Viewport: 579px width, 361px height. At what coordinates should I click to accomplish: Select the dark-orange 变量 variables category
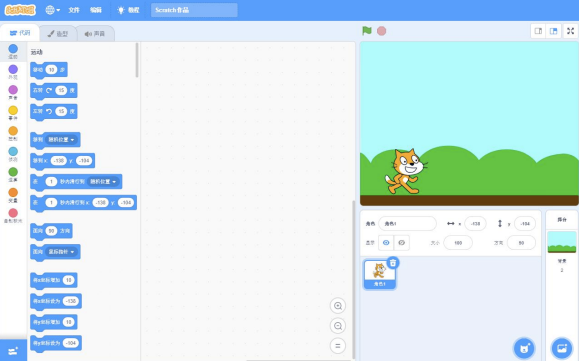13,195
